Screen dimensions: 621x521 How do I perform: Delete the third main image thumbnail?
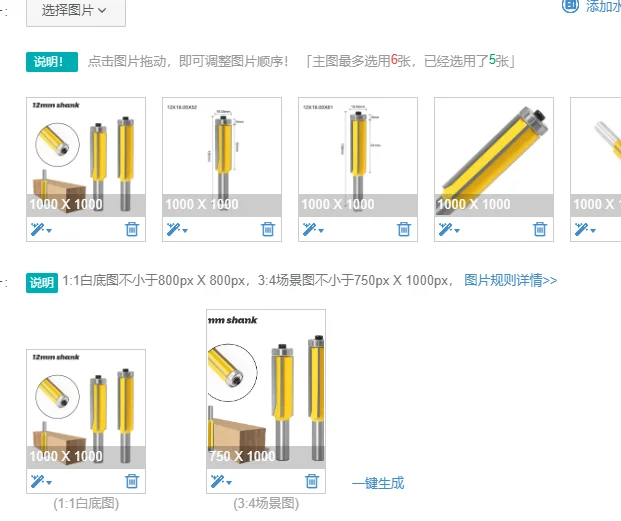point(404,229)
